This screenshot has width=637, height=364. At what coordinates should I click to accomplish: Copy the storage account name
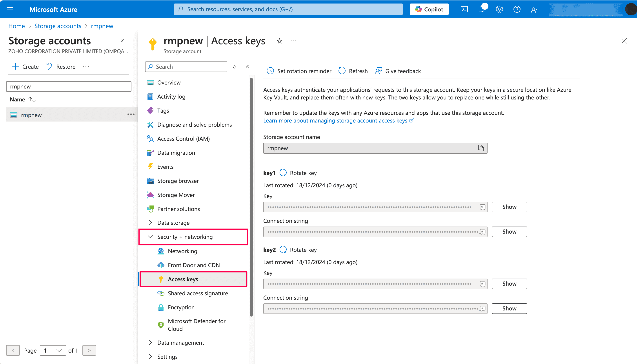point(481,148)
